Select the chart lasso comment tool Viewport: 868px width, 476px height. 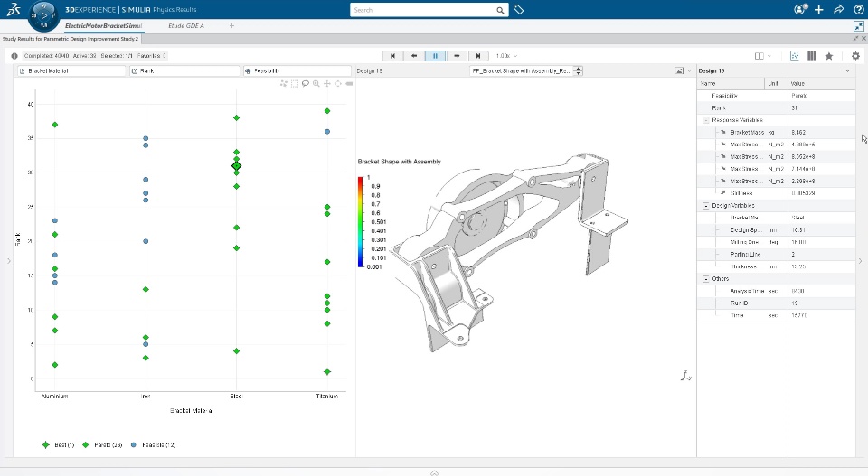coord(305,83)
